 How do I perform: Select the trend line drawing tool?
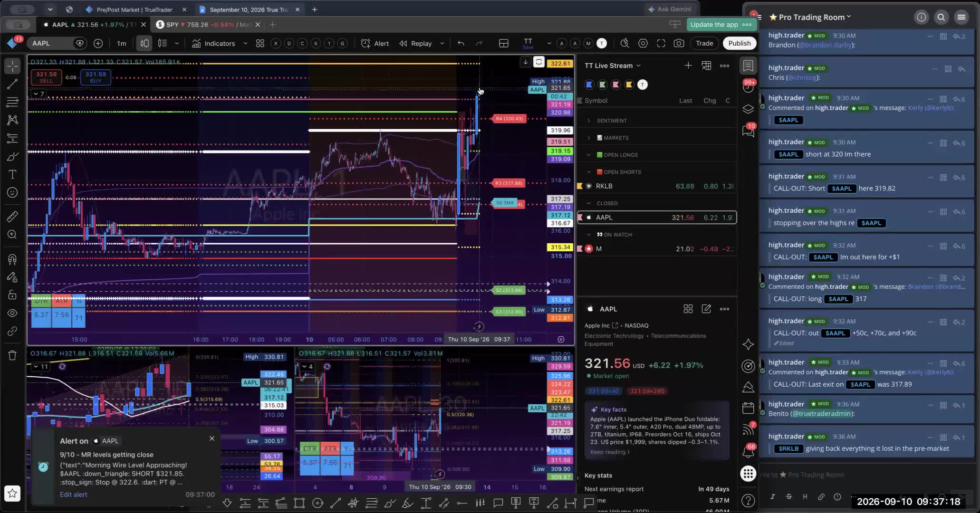(x=12, y=84)
